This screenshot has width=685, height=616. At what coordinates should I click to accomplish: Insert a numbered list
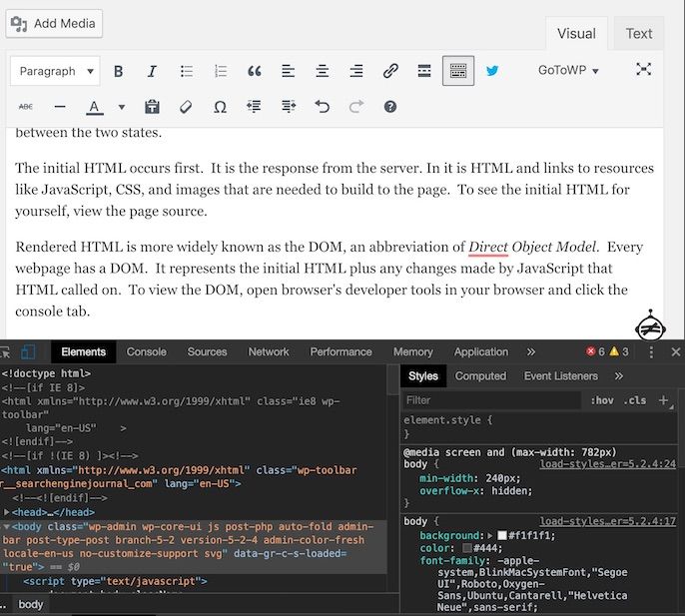pyautogui.click(x=221, y=71)
